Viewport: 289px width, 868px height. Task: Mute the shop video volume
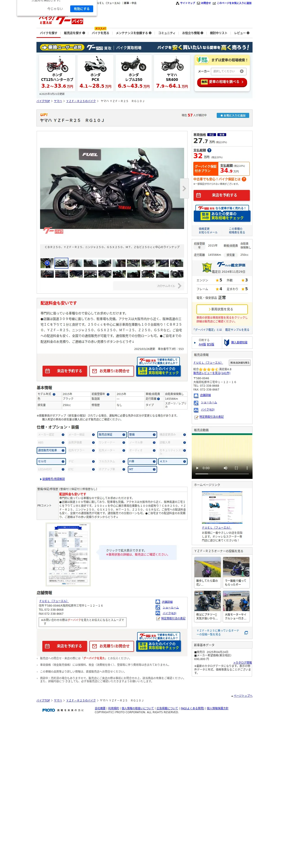225,468
